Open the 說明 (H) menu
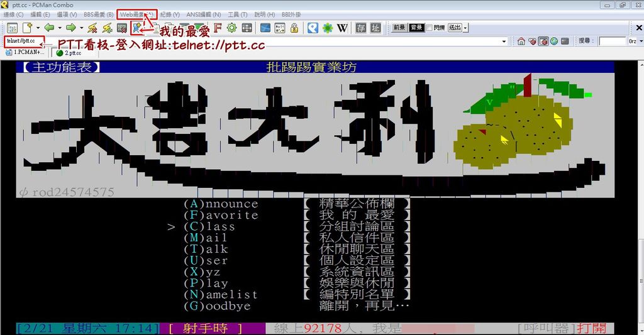Screen dimensions: 644x335 [265, 14]
